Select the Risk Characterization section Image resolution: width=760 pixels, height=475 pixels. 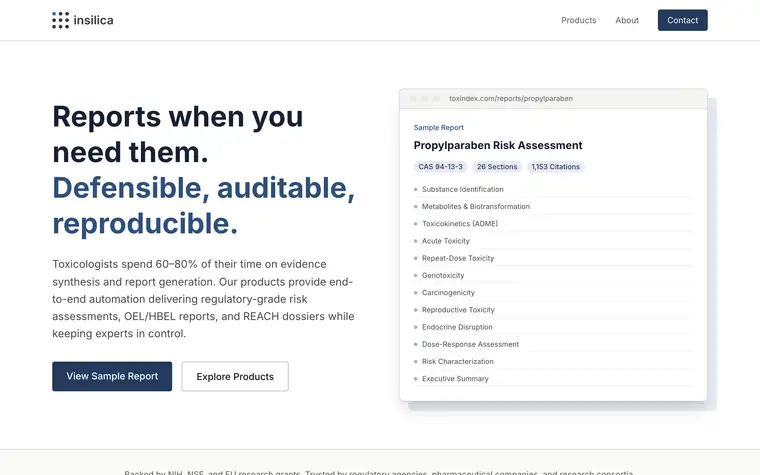553,362
